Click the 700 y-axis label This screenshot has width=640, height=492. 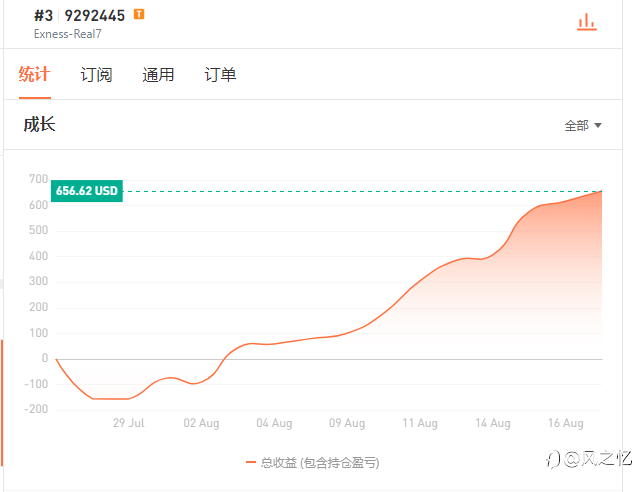38,179
